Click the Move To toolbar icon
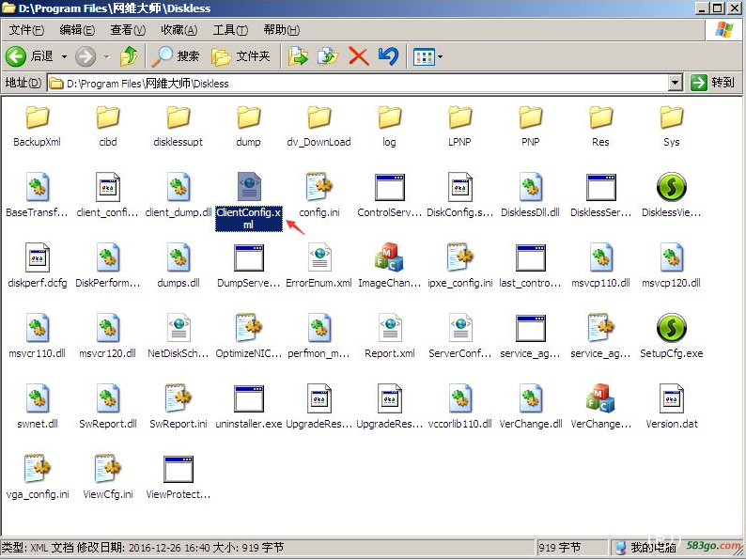The width and height of the screenshot is (746, 560). point(298,56)
